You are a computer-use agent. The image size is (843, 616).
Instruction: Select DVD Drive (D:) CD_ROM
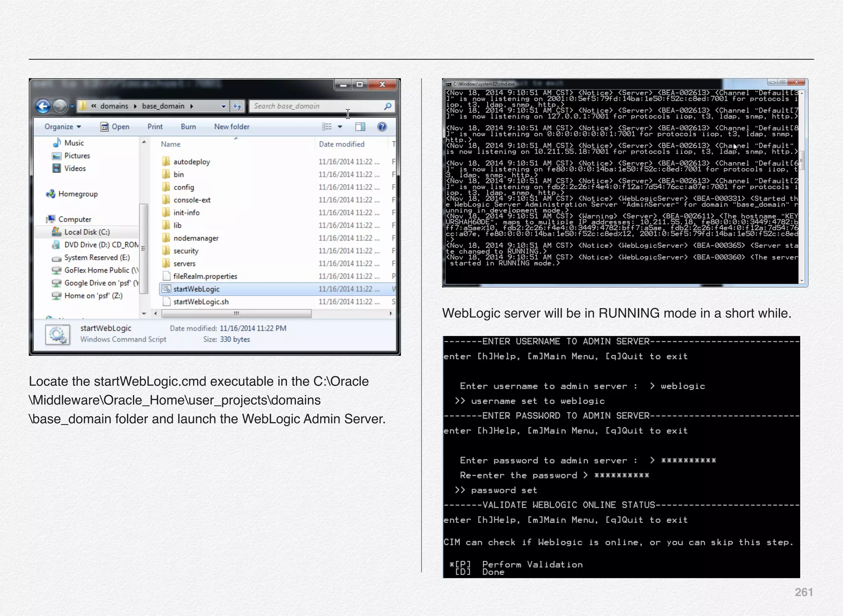[x=95, y=245]
